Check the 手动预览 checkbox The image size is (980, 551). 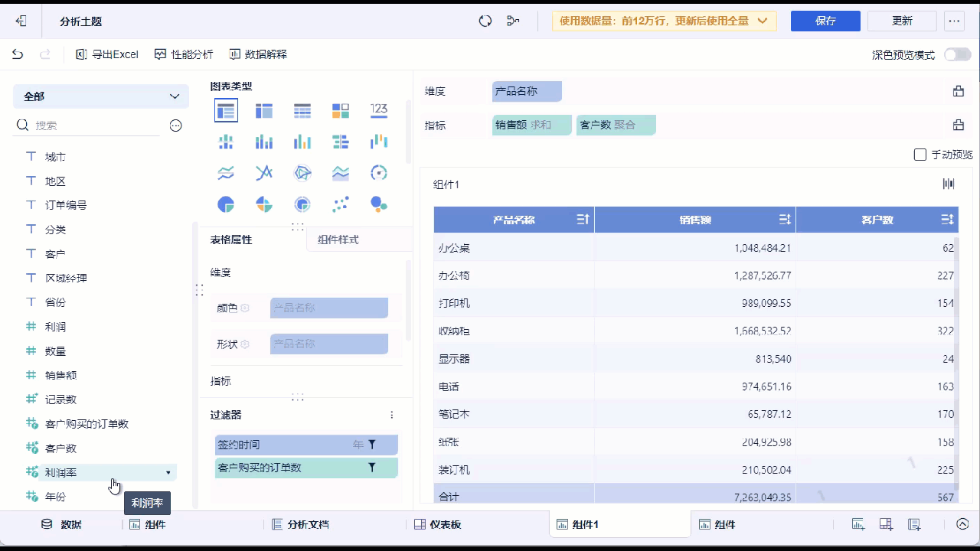click(920, 155)
